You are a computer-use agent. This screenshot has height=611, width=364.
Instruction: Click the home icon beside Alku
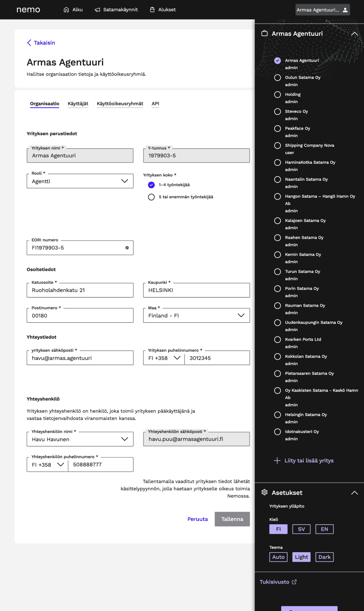click(66, 10)
